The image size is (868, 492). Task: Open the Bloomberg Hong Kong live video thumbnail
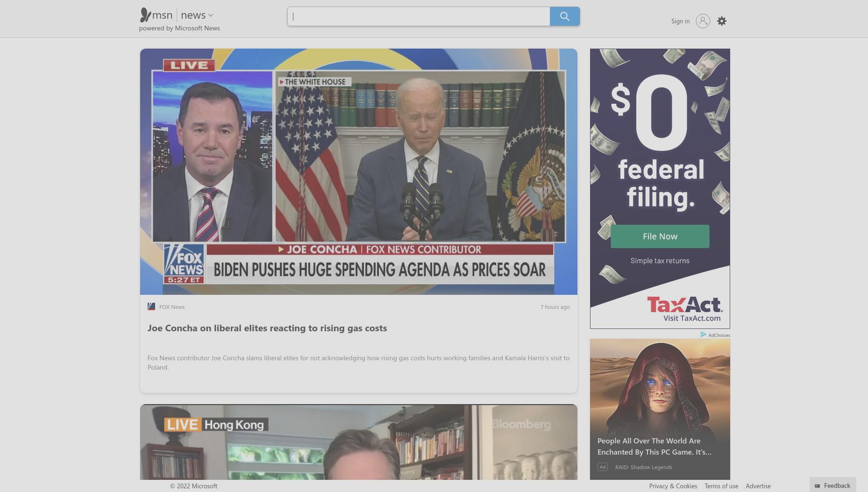click(359, 442)
